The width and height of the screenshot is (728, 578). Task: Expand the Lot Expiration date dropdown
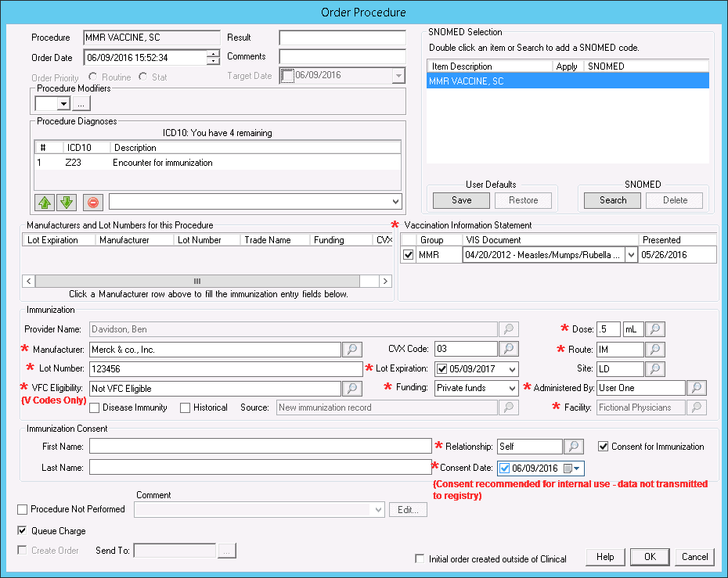tap(513, 368)
